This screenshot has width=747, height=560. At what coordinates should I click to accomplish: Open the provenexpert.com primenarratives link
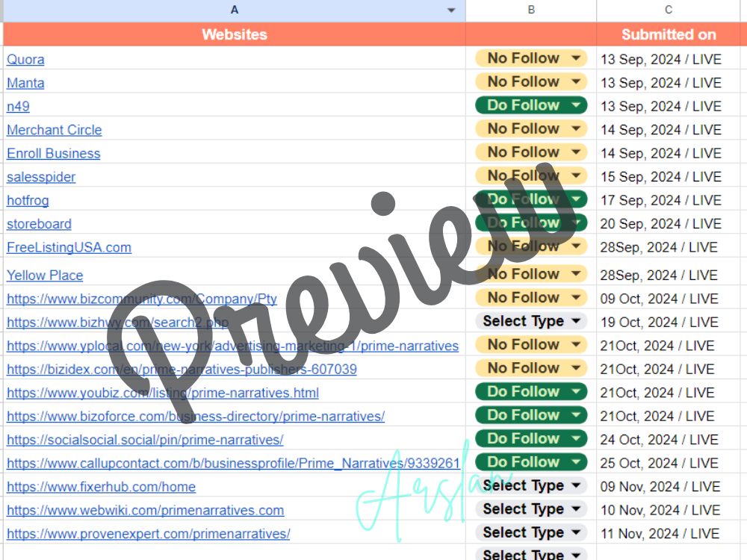(x=148, y=534)
